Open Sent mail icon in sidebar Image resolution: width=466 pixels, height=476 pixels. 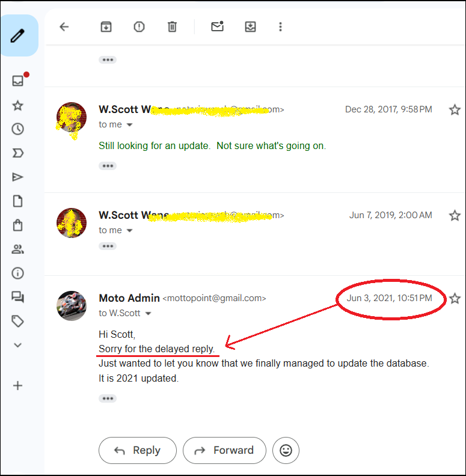[x=17, y=177]
